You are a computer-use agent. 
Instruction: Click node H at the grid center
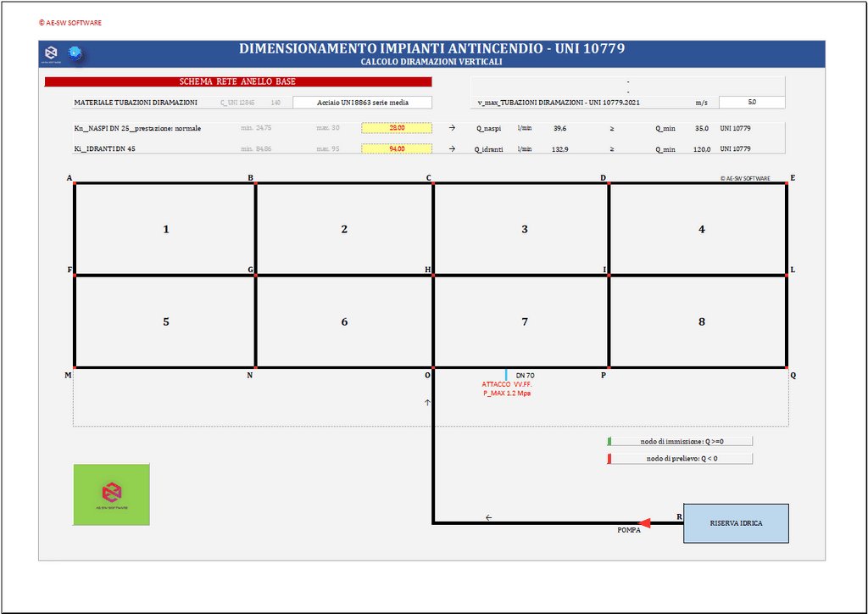click(432, 275)
